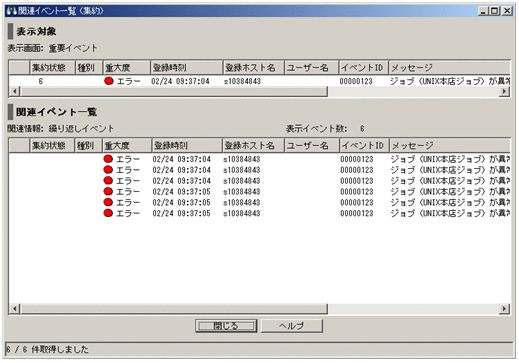Click host s10384843 in the 表示対象 table
Viewport: 519px width, 363px height.
pos(242,81)
